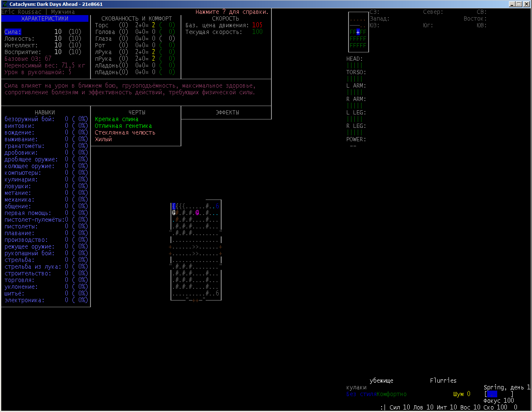Select the Стеклянная челюсть trait
Screen dimensions: 532x412
click(x=125, y=132)
